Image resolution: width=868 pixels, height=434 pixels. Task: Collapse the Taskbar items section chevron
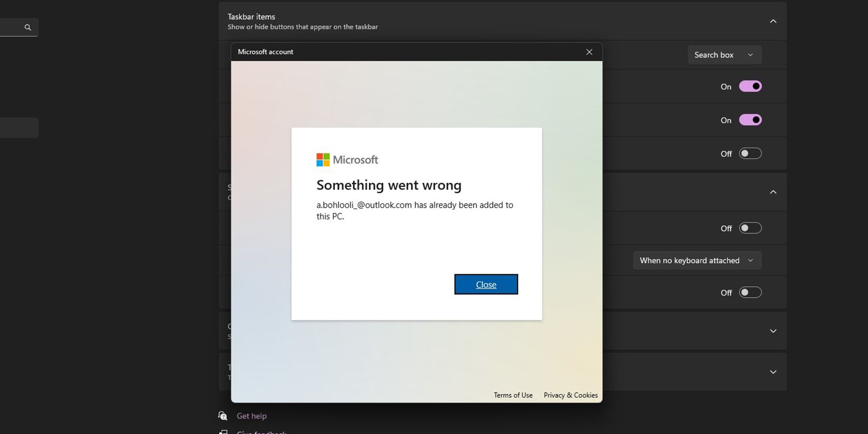(x=773, y=21)
